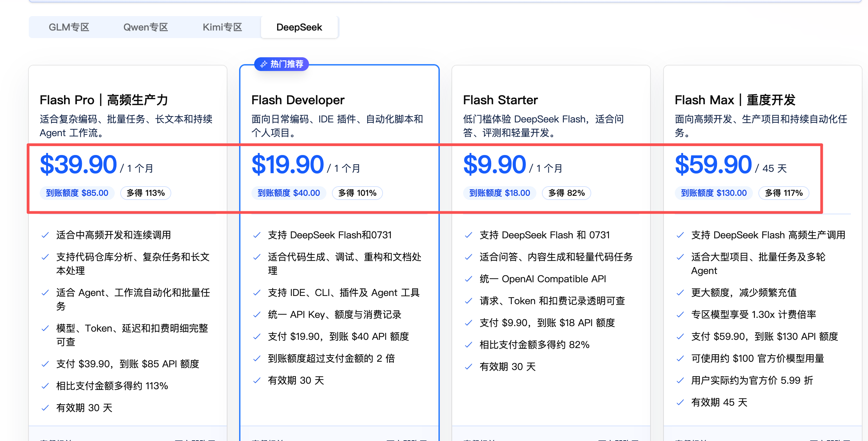Viewport: 868px width, 441px height.
Task: Click the text 支付 $9.90，到账 $18 API 额度
Action: pyautogui.click(x=547, y=323)
